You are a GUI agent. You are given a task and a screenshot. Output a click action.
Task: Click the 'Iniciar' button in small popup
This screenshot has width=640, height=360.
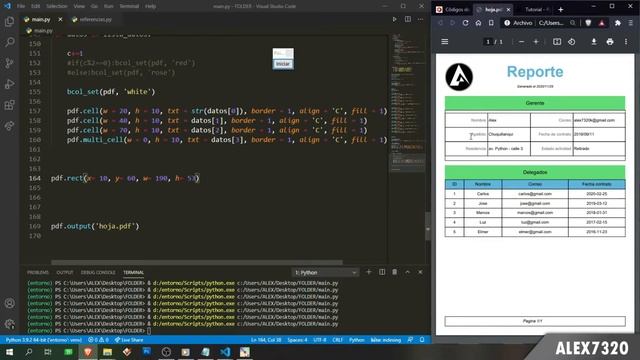282,64
